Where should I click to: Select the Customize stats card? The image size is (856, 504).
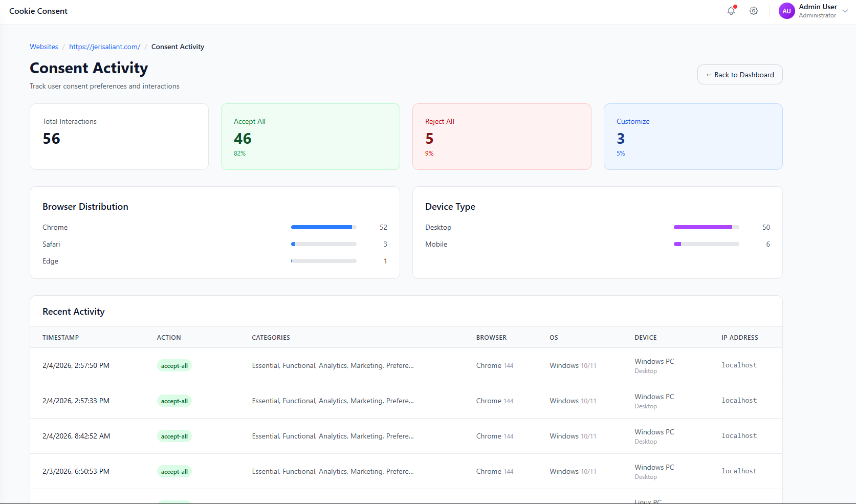pyautogui.click(x=693, y=137)
